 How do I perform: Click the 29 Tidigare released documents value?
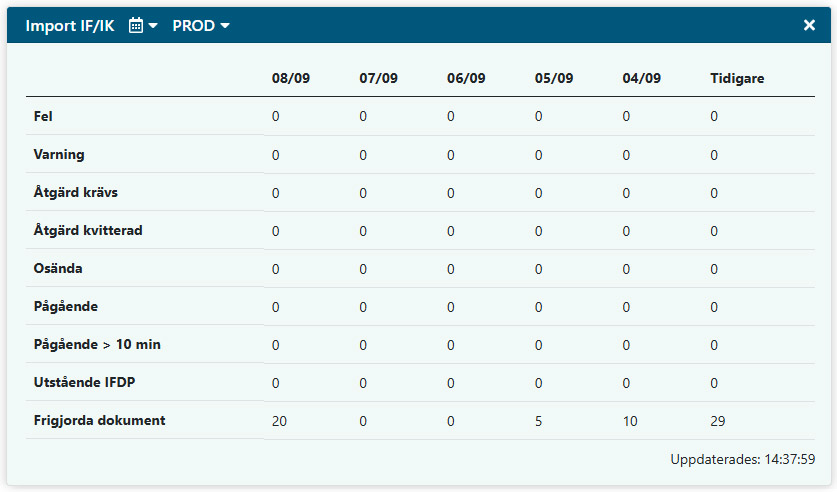718,421
